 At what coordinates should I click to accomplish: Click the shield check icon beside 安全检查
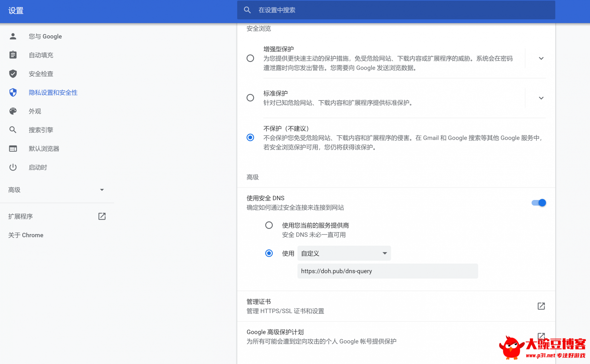[x=13, y=74]
